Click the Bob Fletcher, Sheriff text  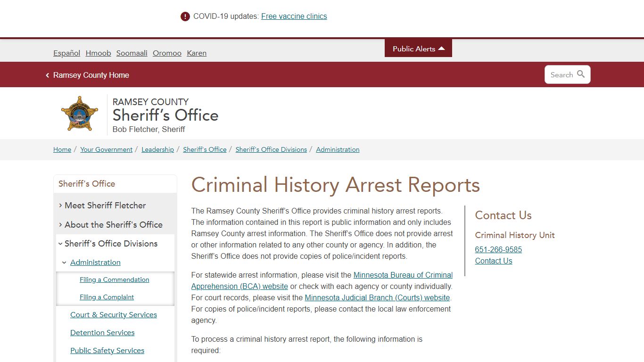tap(149, 129)
